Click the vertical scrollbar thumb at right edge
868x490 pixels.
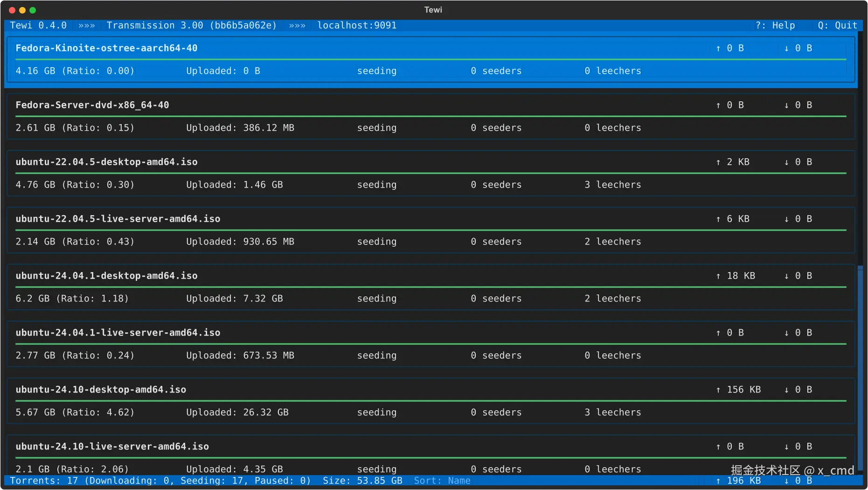[x=860, y=369]
